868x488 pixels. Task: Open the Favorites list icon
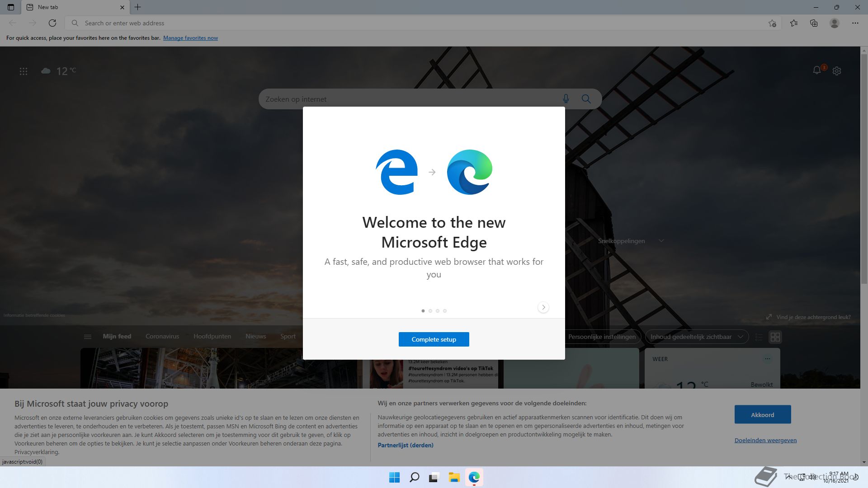pyautogui.click(x=794, y=23)
